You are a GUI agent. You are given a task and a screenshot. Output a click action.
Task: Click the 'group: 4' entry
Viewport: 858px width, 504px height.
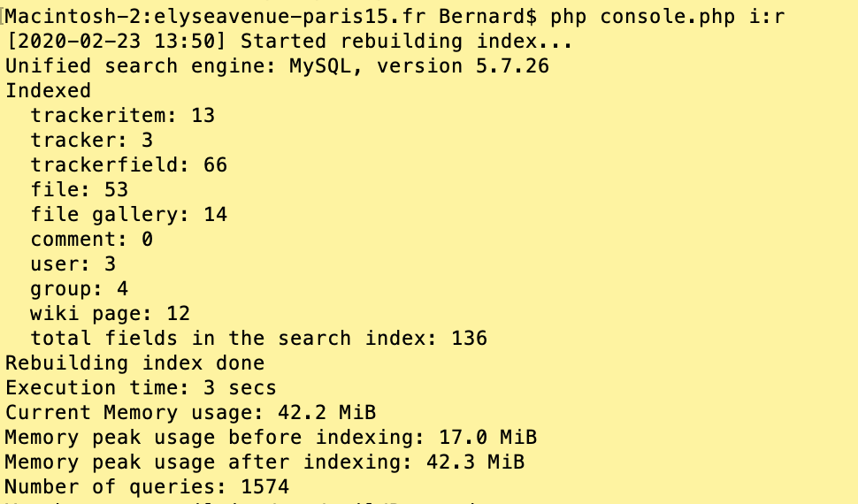(80, 288)
